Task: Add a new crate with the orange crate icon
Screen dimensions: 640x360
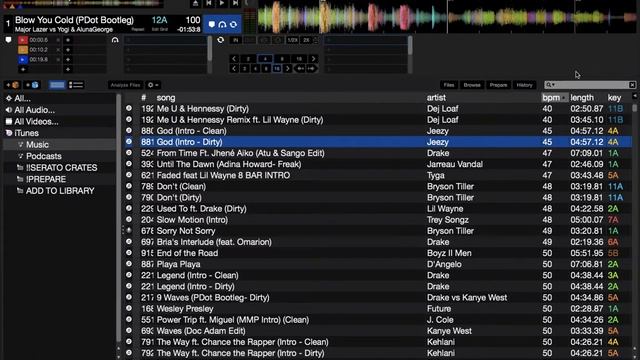Action: [13, 85]
